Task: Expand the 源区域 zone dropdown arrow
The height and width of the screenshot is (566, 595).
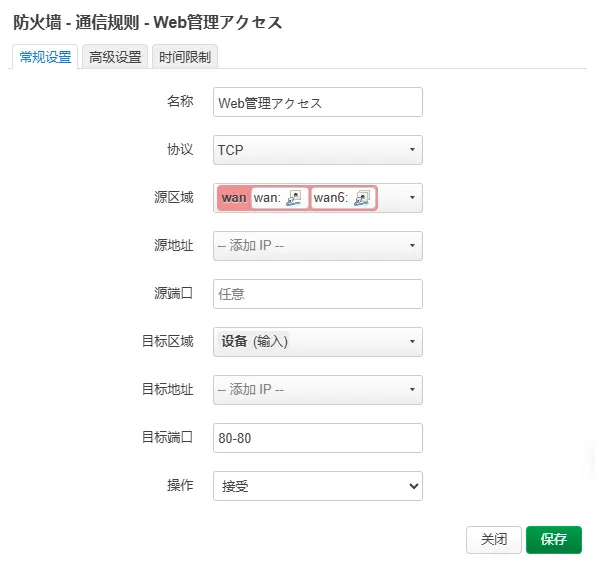Action: pyautogui.click(x=412, y=198)
